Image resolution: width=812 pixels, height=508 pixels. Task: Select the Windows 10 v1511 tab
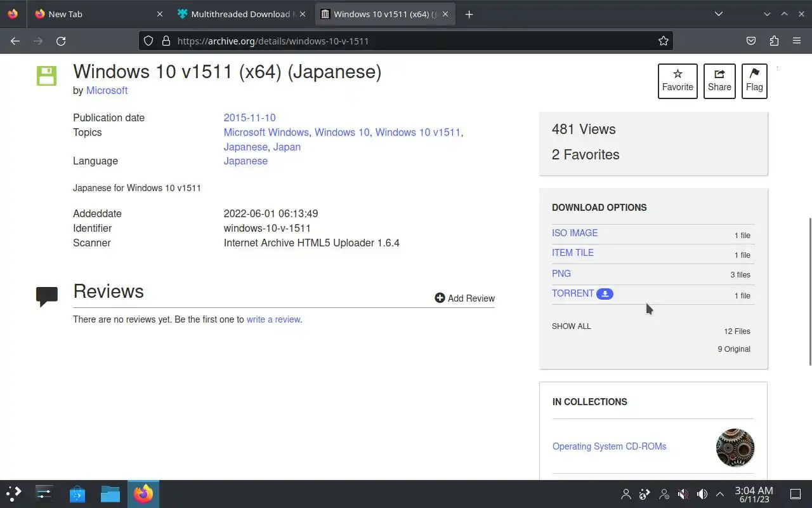(x=384, y=14)
